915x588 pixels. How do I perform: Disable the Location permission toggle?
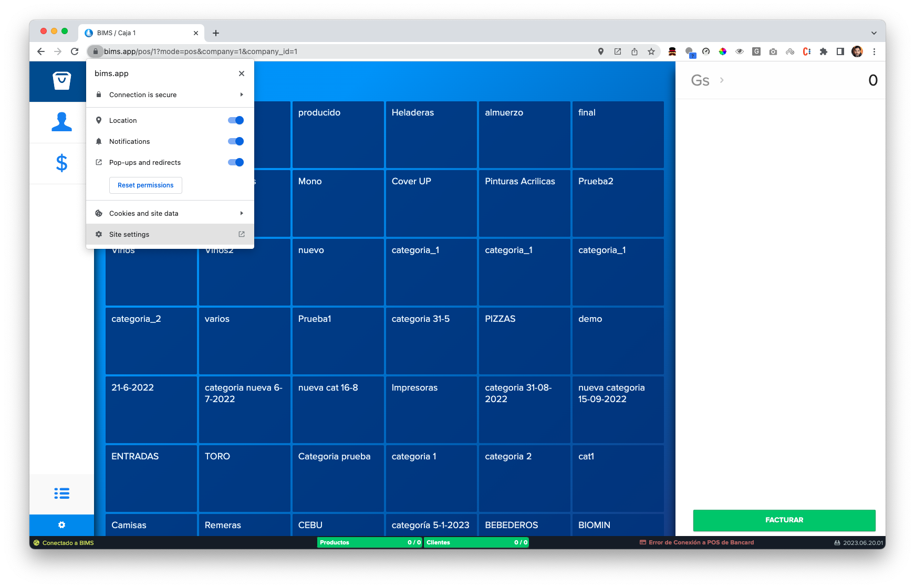[x=236, y=120]
